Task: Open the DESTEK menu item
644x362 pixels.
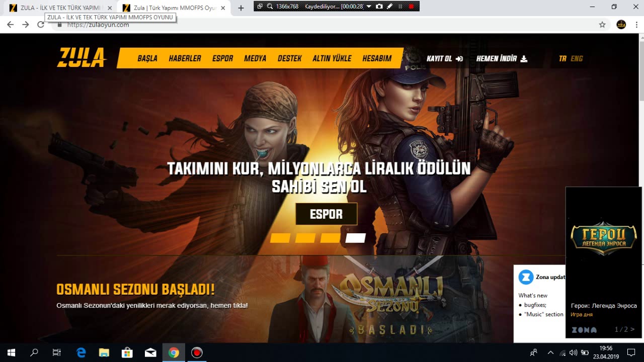Action: coord(290,58)
